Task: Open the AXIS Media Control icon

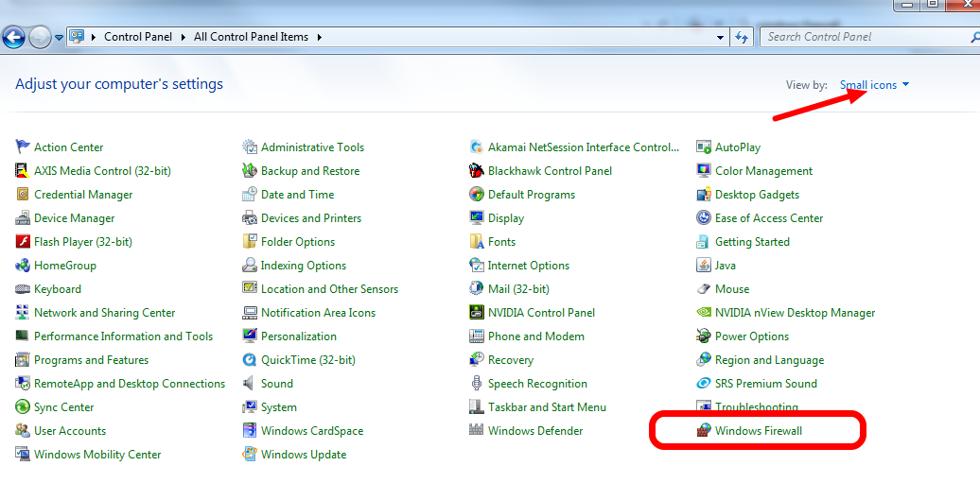Action: 23,170
